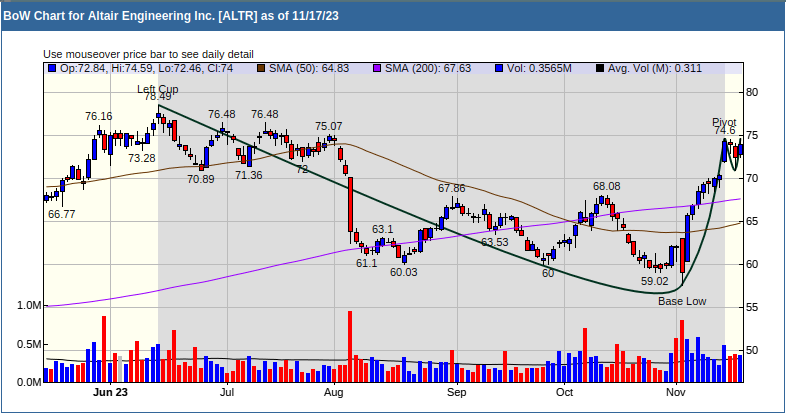Click the 55 price axis label
Image resolution: width=786 pixels, height=417 pixels.
point(752,308)
